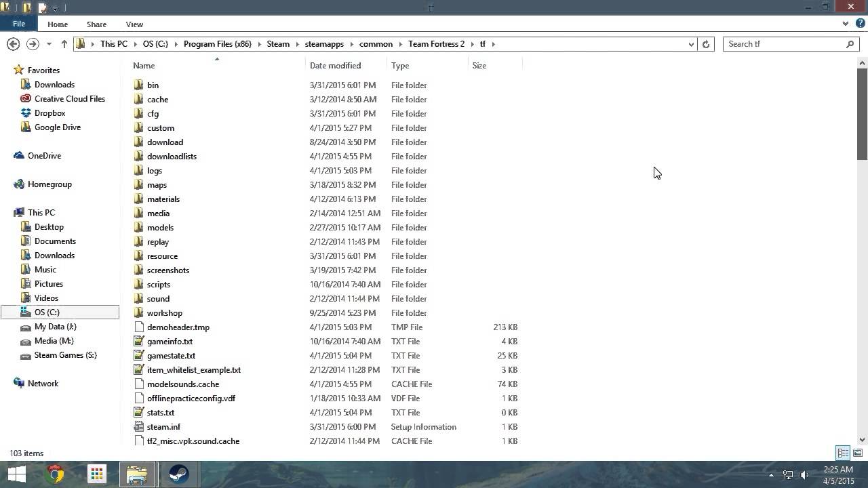Open Desktop under This PC

click(x=49, y=227)
